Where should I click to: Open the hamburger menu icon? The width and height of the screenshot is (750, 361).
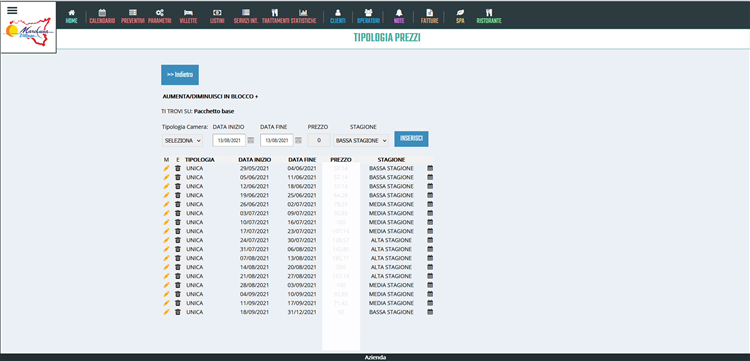12,11
